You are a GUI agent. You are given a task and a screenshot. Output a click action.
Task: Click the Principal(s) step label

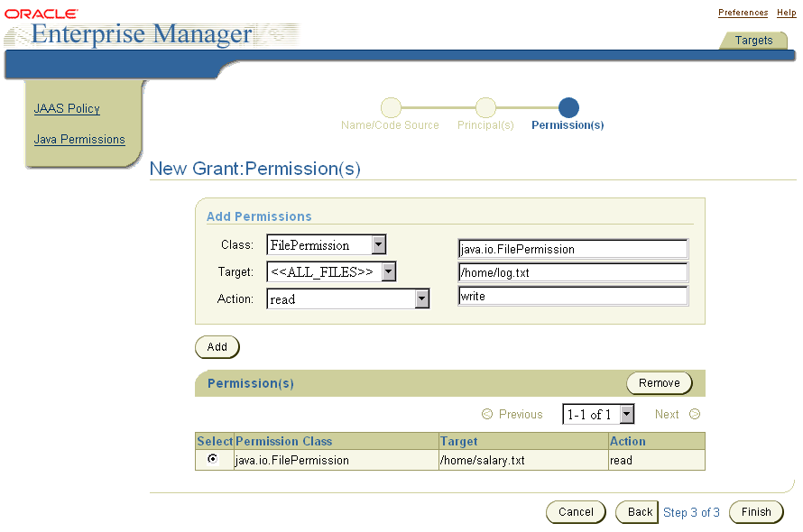[485, 125]
